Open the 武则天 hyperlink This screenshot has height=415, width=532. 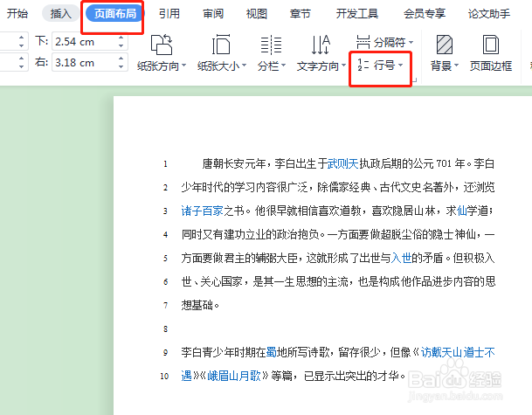343,164
